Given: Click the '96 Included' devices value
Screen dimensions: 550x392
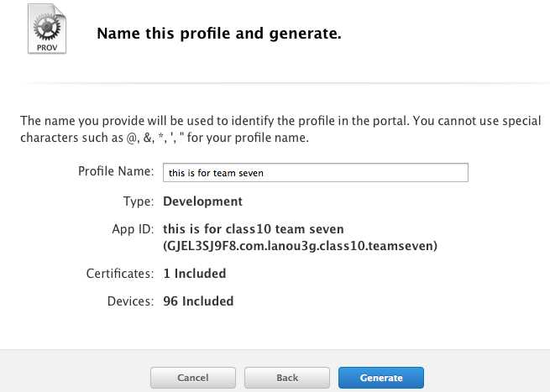Looking at the screenshot, I should (x=198, y=301).
